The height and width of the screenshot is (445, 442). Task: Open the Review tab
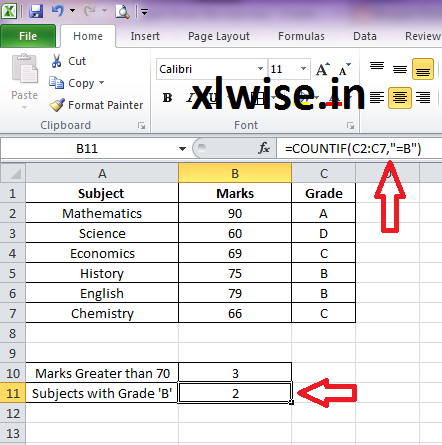pyautogui.click(x=422, y=36)
